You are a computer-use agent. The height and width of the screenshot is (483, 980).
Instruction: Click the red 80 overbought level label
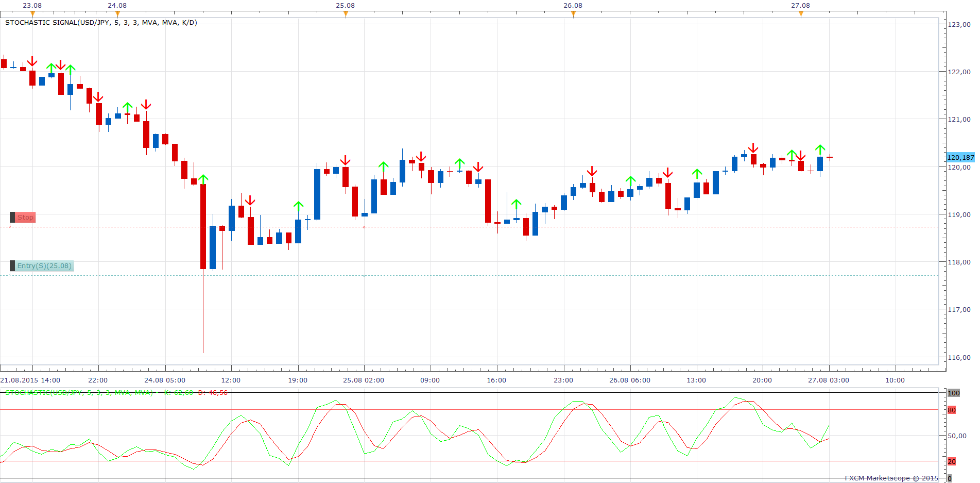click(x=952, y=410)
